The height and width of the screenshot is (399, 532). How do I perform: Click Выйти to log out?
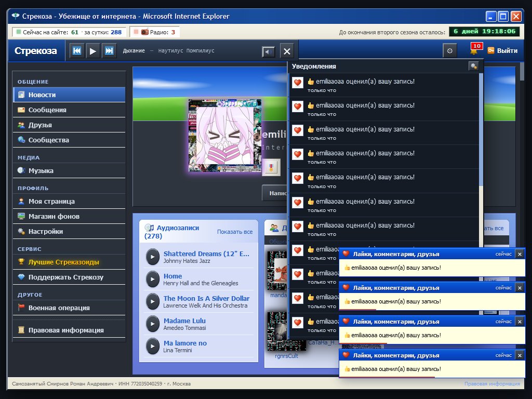[502, 50]
